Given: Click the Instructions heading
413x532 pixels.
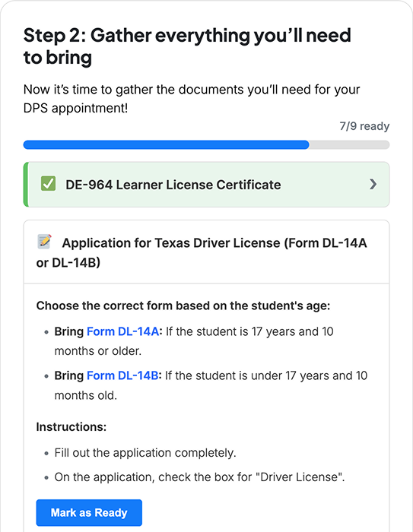Looking at the screenshot, I should point(71,427).
